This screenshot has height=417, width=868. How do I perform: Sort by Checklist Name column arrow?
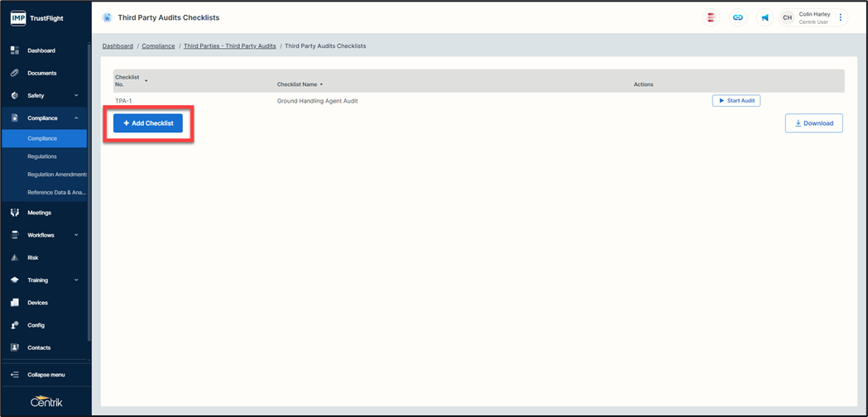[x=321, y=84]
